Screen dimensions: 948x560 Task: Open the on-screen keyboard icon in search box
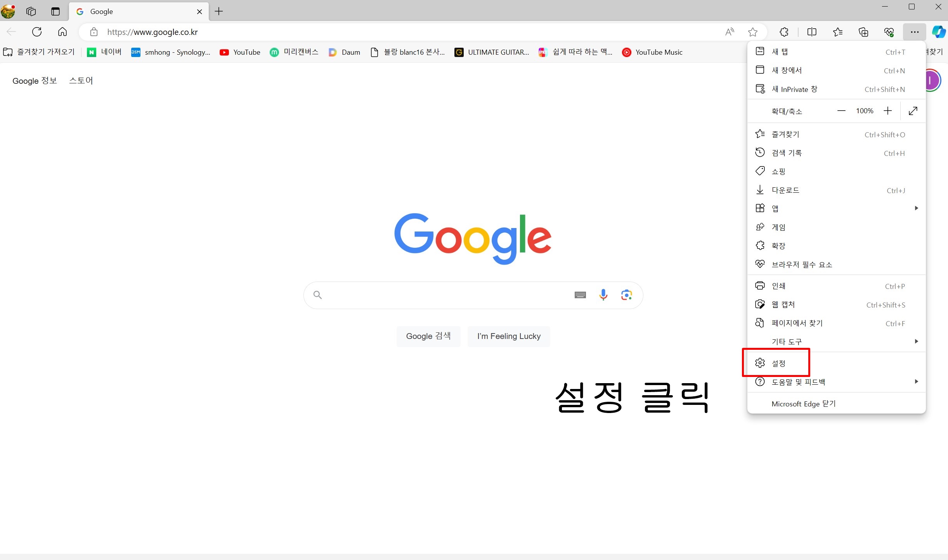[x=580, y=295]
